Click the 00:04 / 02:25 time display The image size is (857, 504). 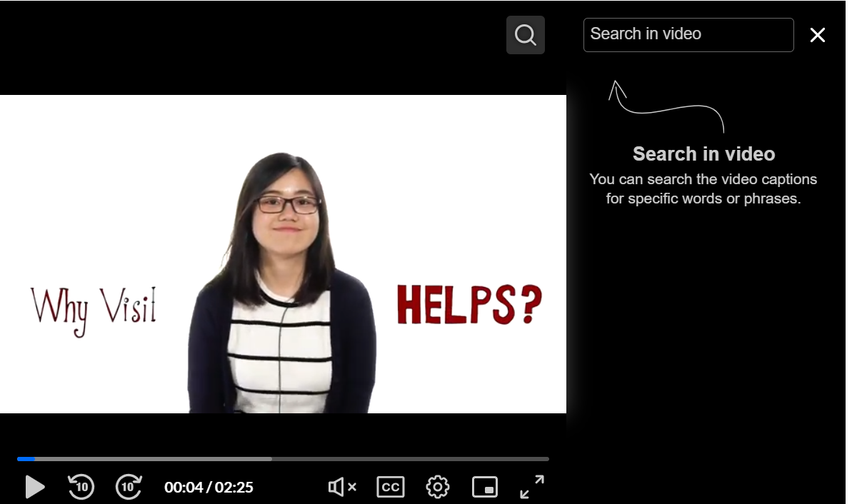pos(209,488)
